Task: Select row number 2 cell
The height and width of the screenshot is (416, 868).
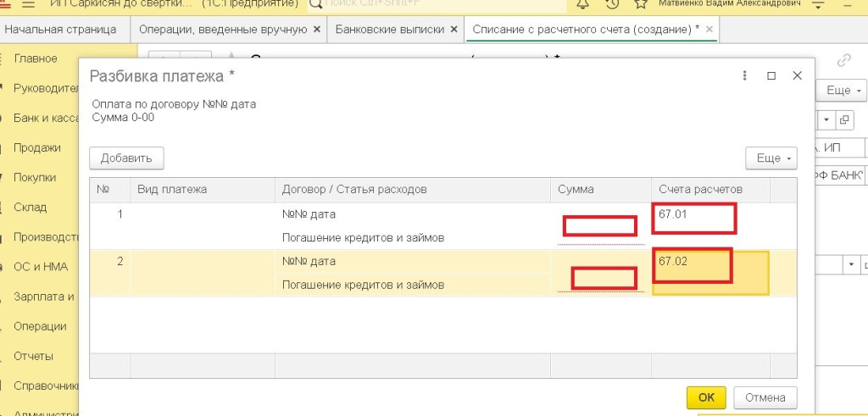Action: 109,273
